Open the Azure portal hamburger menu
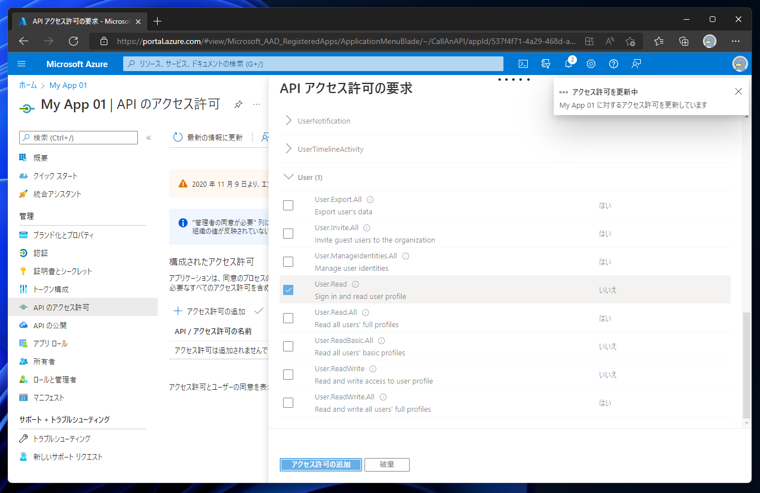This screenshot has height=493, width=760. pos(21,64)
